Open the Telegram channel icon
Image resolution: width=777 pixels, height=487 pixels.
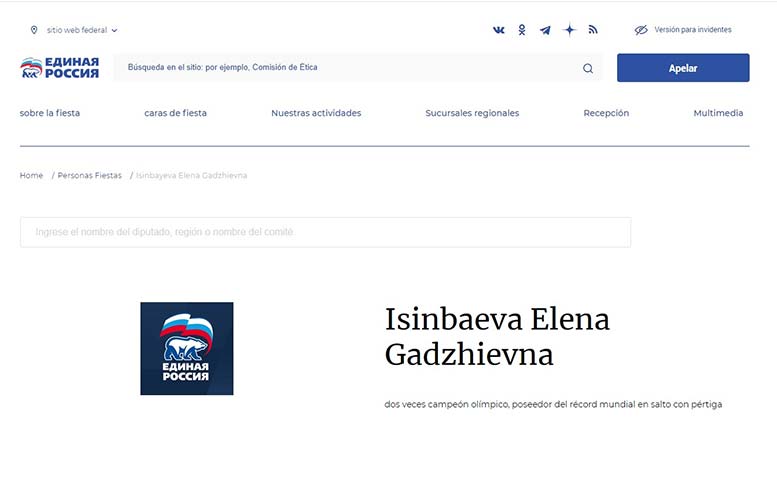545,30
